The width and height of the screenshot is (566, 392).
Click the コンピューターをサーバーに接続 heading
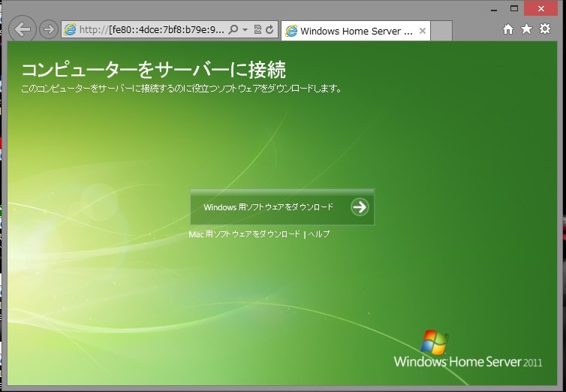click(x=154, y=70)
